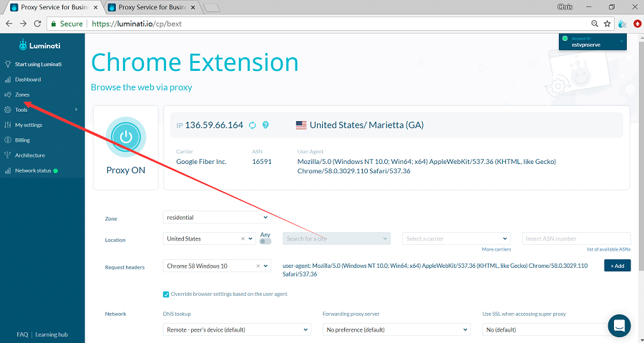Select the IP address 136.59.66.164 text

pyautogui.click(x=214, y=125)
